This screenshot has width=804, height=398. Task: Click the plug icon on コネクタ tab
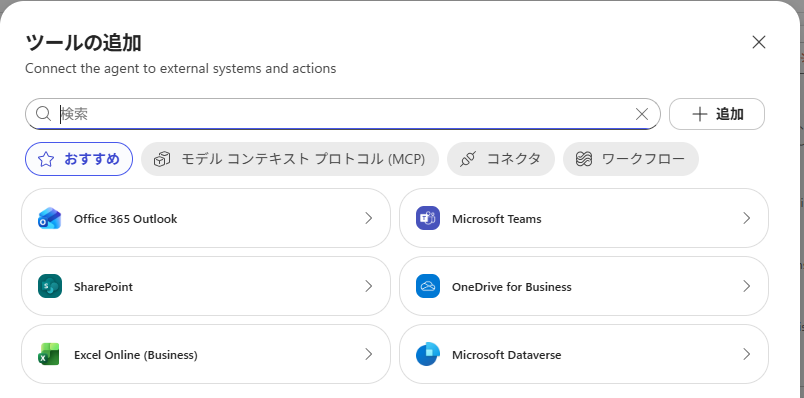468,160
